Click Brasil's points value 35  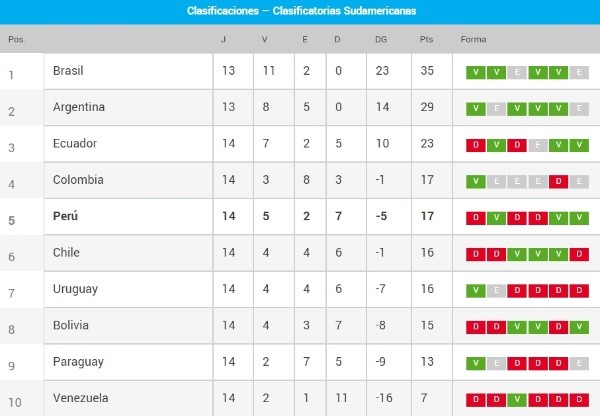(x=427, y=71)
